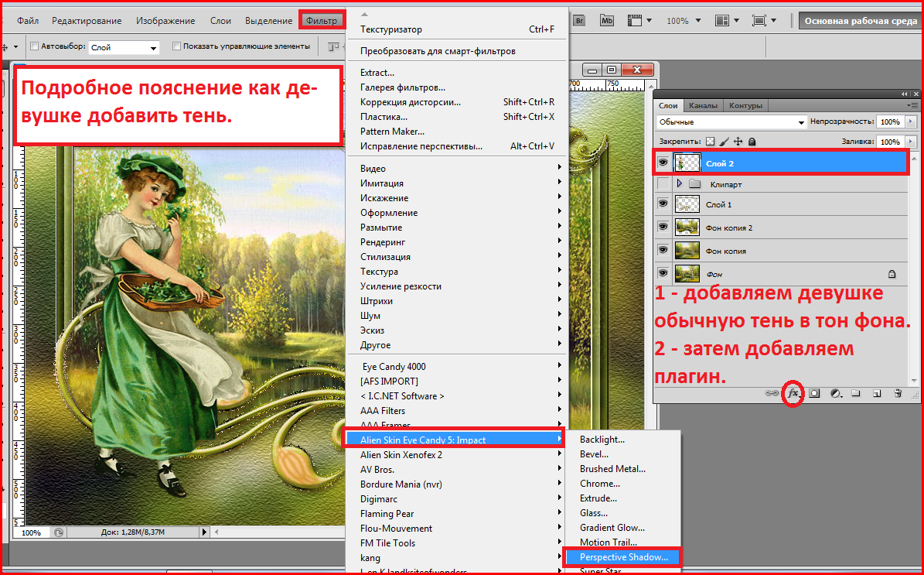Choose Perspective Shadow... from the submenu
The image size is (924, 575).
(x=622, y=557)
